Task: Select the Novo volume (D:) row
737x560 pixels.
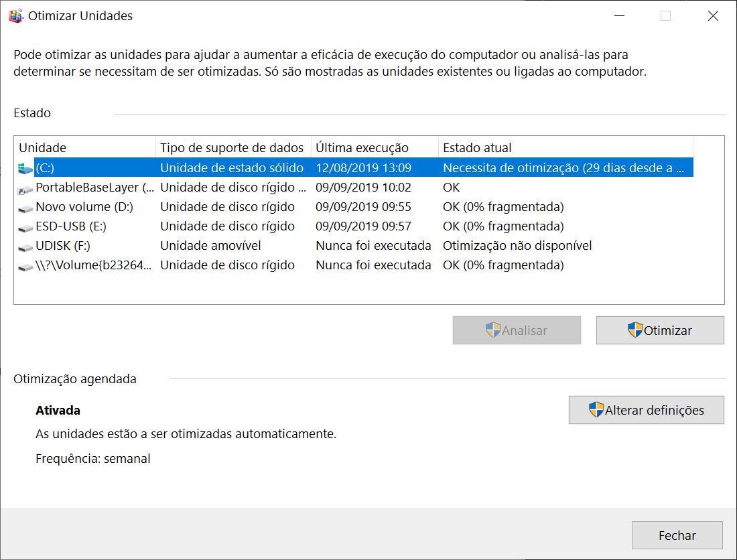Action: tap(84, 207)
